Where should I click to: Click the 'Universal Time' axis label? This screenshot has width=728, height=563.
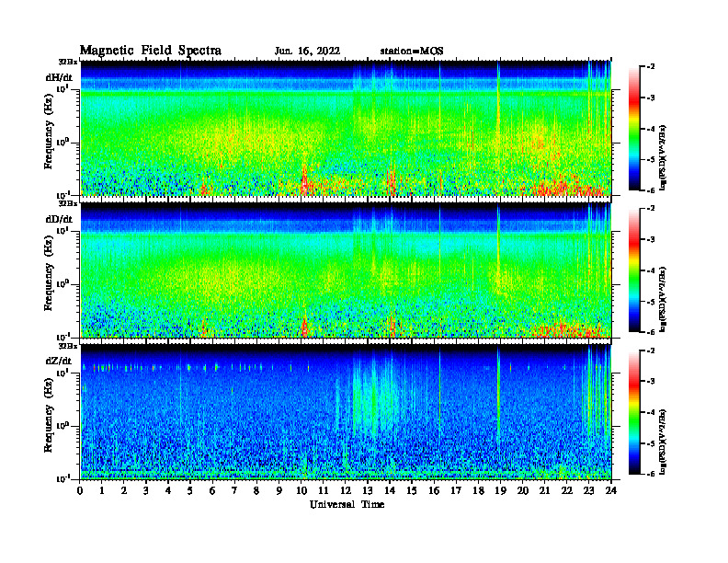(x=347, y=504)
